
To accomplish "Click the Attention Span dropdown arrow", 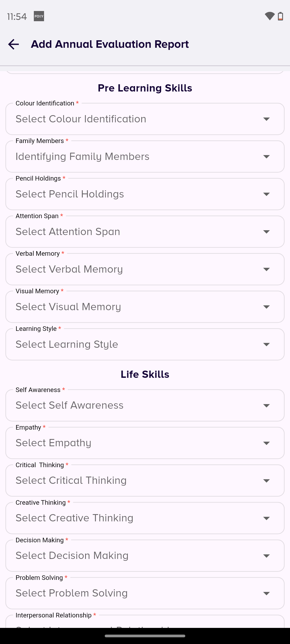I will click(x=266, y=232).
